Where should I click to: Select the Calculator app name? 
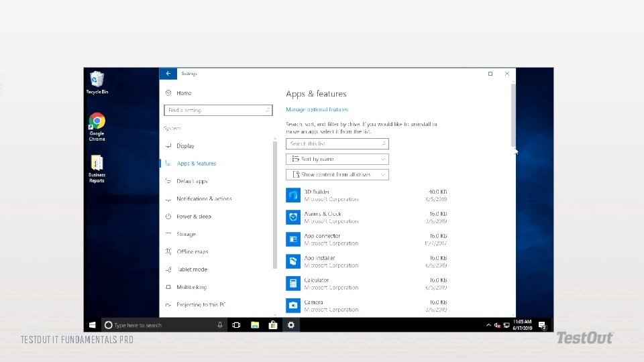[x=316, y=280]
